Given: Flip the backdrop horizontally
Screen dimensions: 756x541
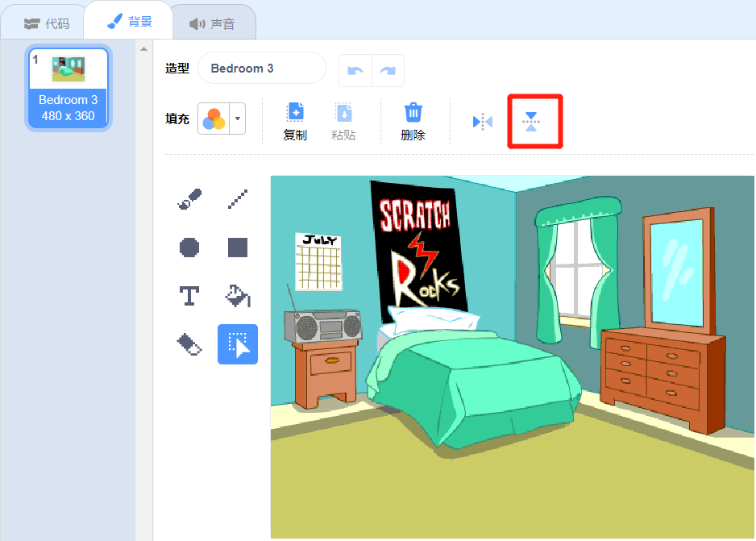Looking at the screenshot, I should pos(483,122).
